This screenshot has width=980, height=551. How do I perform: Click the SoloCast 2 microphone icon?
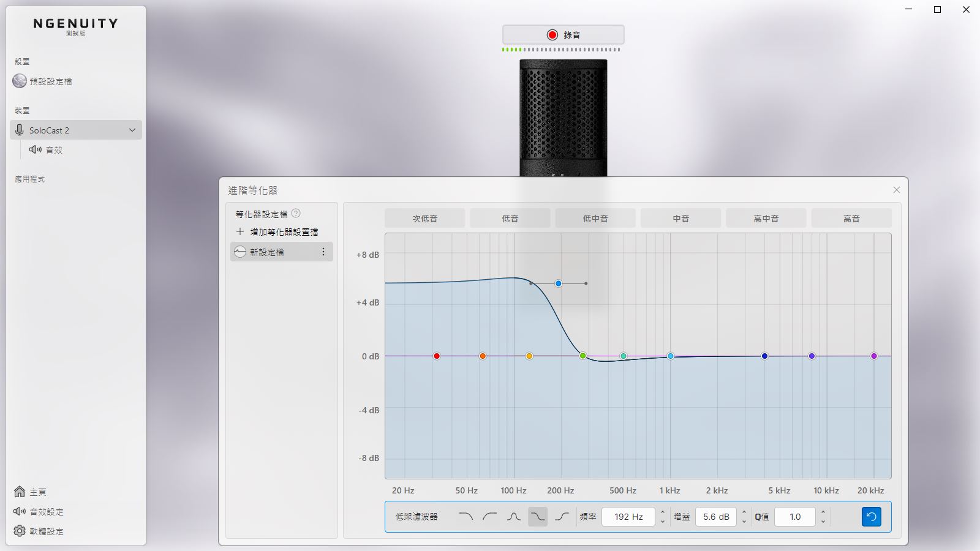tap(20, 130)
